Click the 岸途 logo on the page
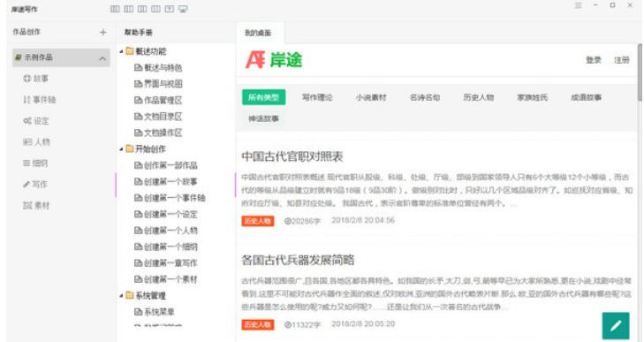 pyautogui.click(x=274, y=60)
